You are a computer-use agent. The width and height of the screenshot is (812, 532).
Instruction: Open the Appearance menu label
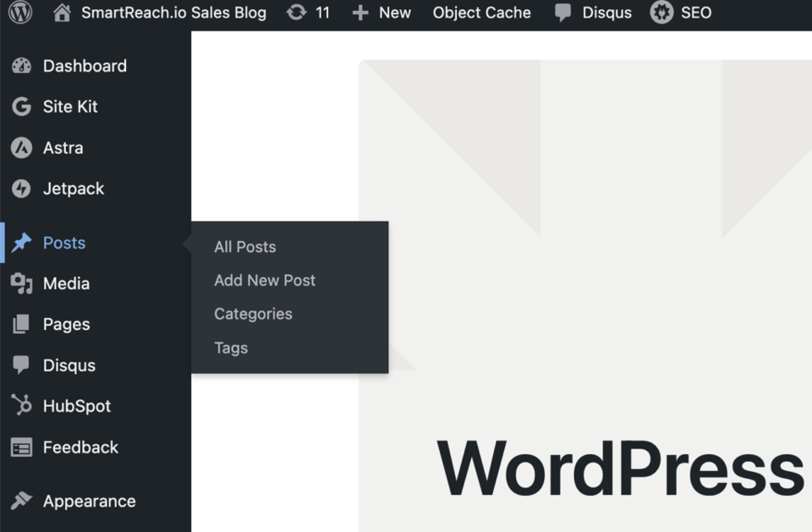(x=89, y=501)
